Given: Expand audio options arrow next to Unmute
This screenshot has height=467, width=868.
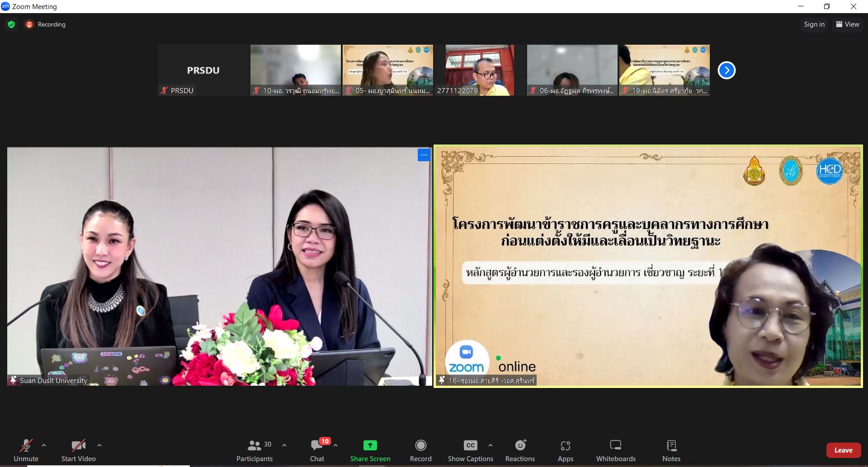Looking at the screenshot, I should tap(44, 445).
